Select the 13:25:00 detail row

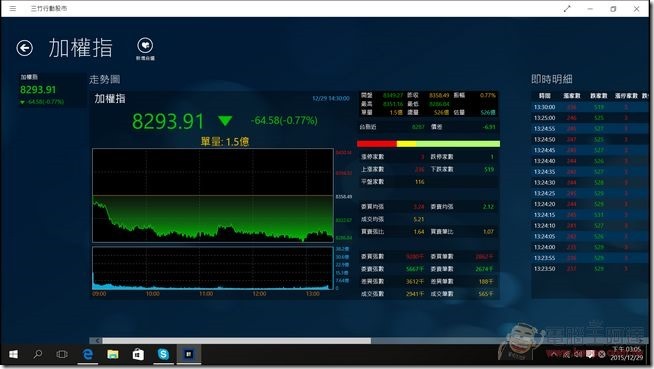point(590,118)
